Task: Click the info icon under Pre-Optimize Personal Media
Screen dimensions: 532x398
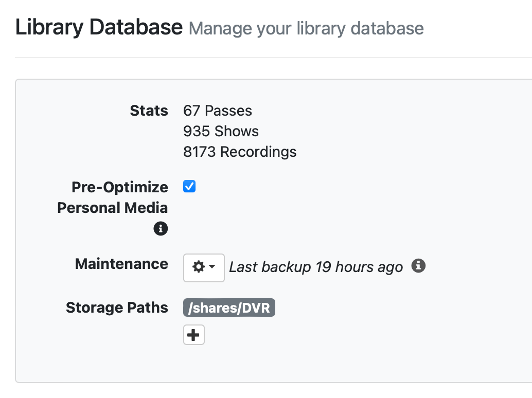Action: click(x=161, y=228)
